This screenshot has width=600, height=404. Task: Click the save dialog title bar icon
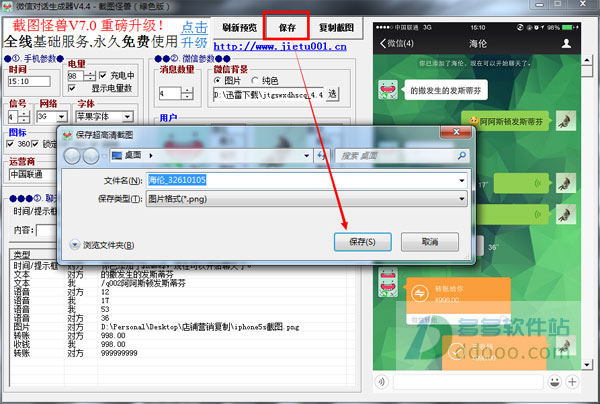coord(68,135)
